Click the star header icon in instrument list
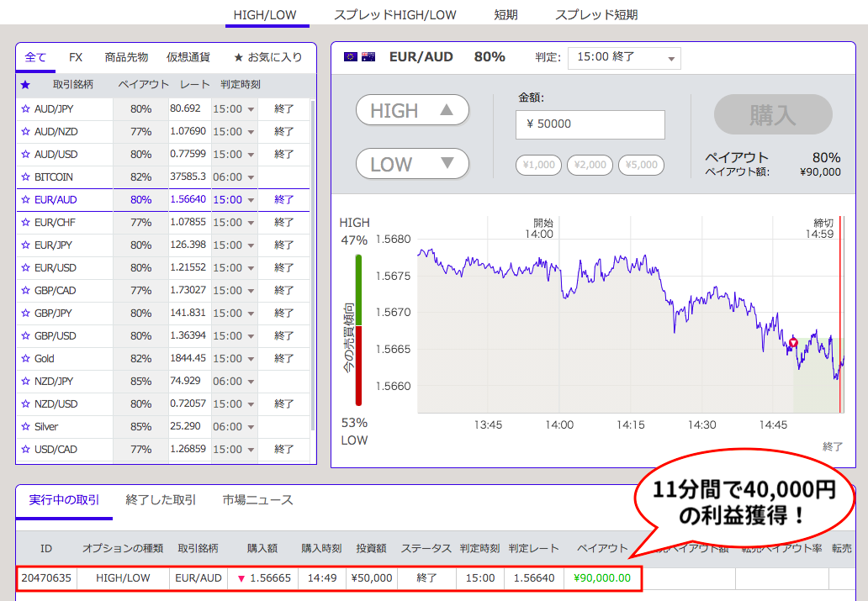This screenshot has width=868, height=601. tap(25, 85)
